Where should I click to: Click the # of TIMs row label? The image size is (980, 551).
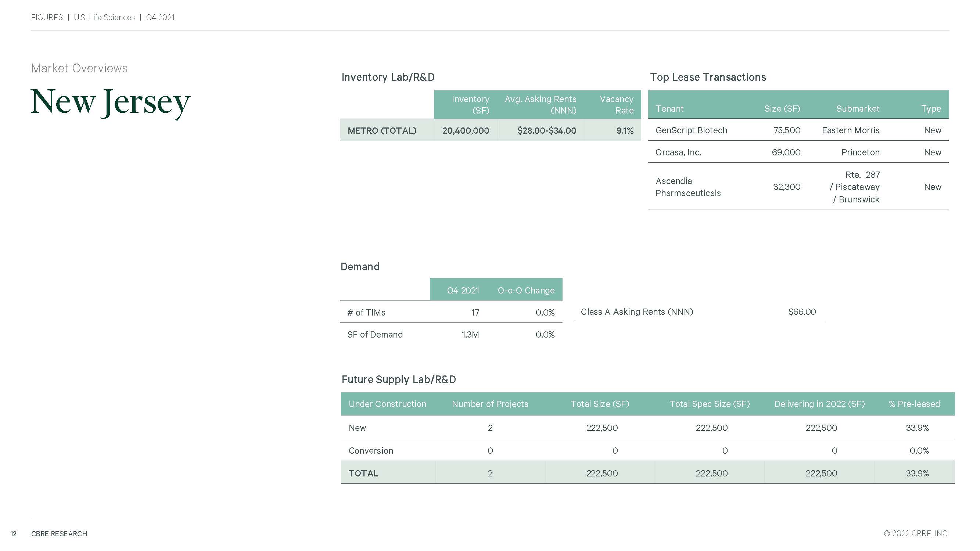pyautogui.click(x=366, y=313)
